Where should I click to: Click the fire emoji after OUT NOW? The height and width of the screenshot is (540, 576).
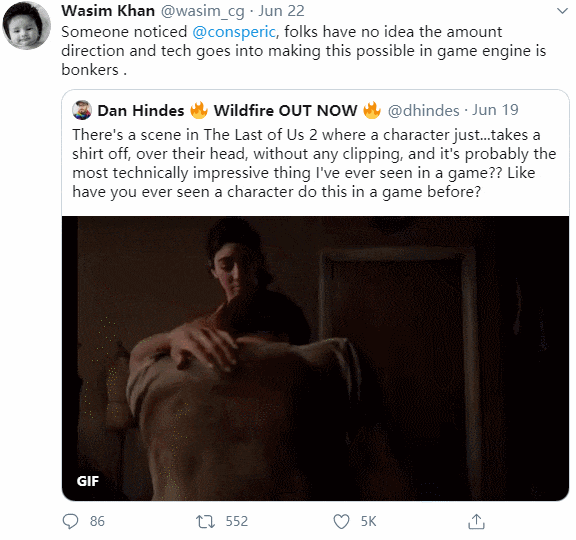click(x=372, y=110)
